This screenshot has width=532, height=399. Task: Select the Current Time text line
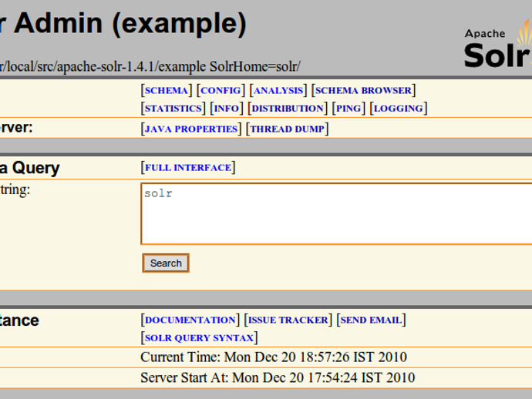click(x=274, y=357)
